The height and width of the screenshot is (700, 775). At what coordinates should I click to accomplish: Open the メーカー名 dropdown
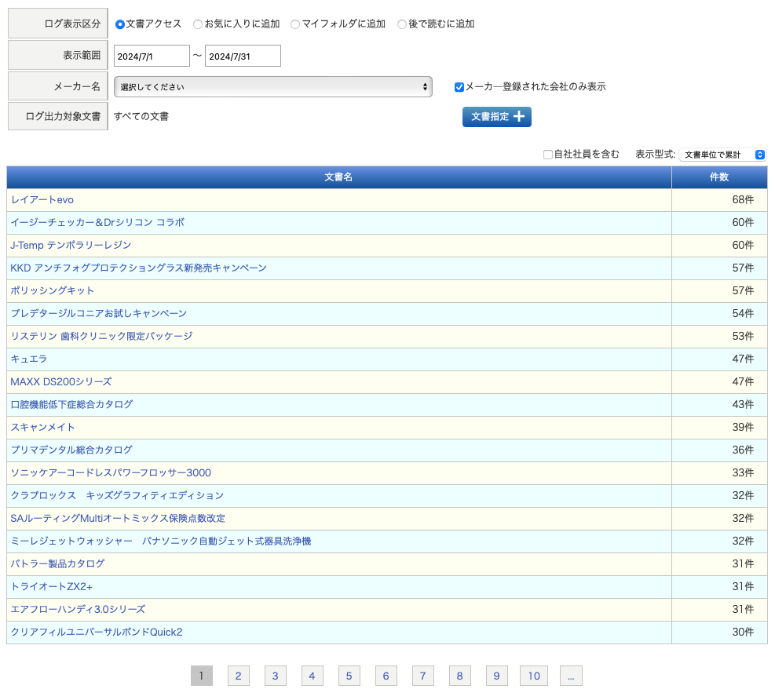tap(272, 87)
